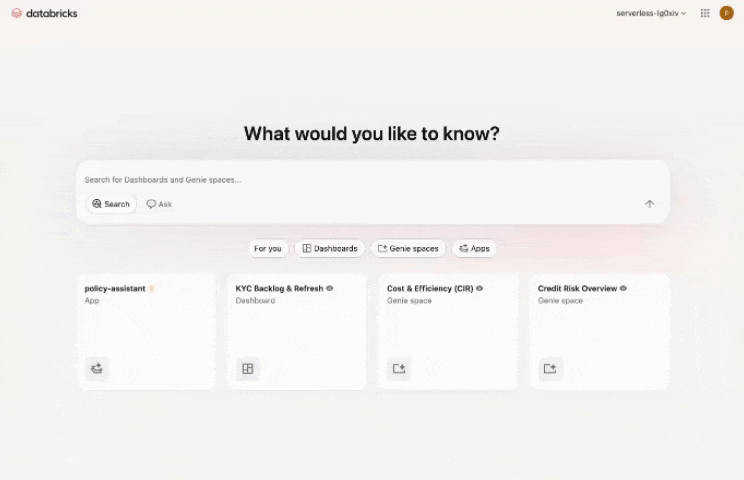
Task: Select the For you filter
Action: pos(268,249)
